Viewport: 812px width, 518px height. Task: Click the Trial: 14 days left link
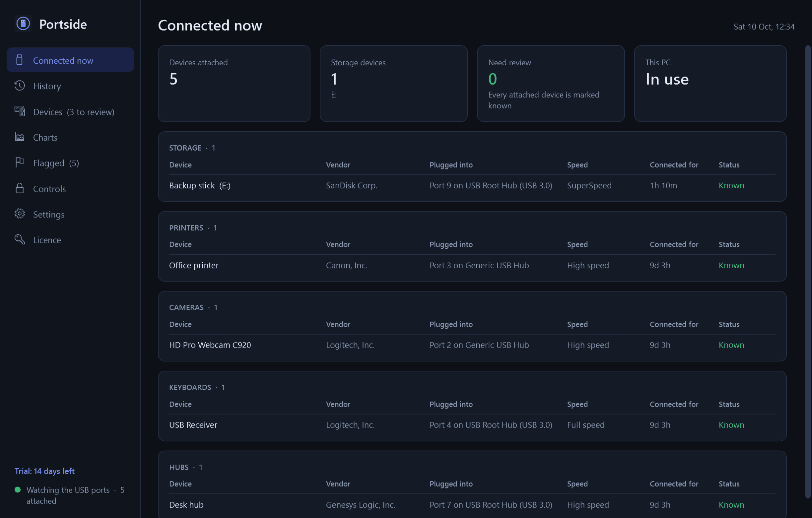(x=44, y=471)
